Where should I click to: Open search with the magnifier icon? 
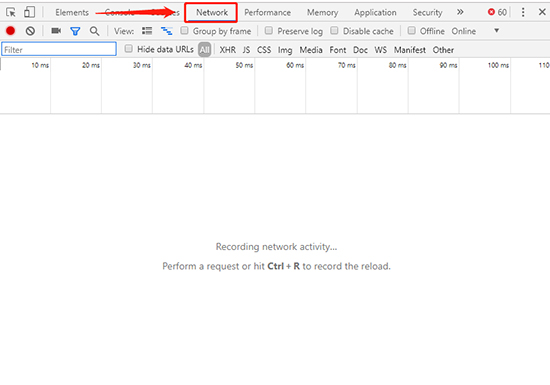94,31
